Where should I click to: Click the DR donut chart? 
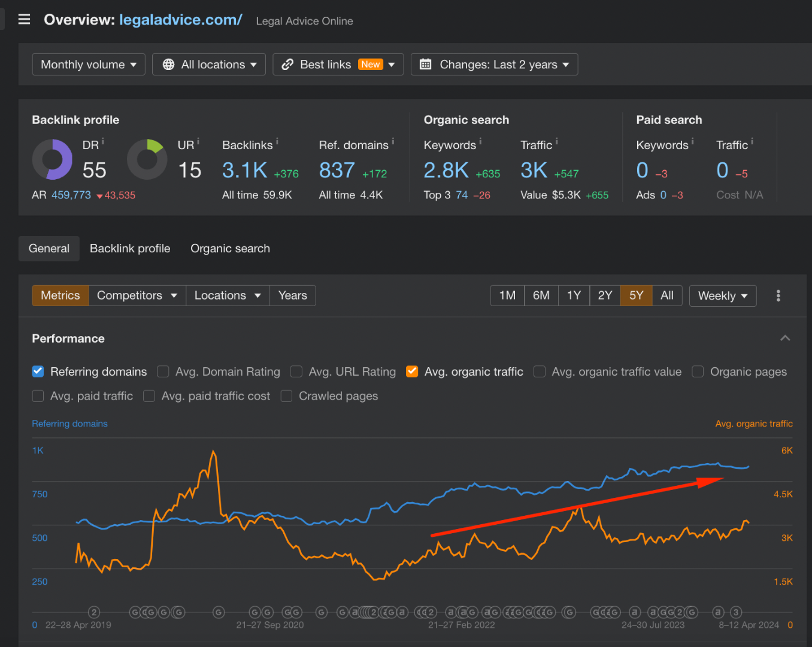tap(52, 159)
